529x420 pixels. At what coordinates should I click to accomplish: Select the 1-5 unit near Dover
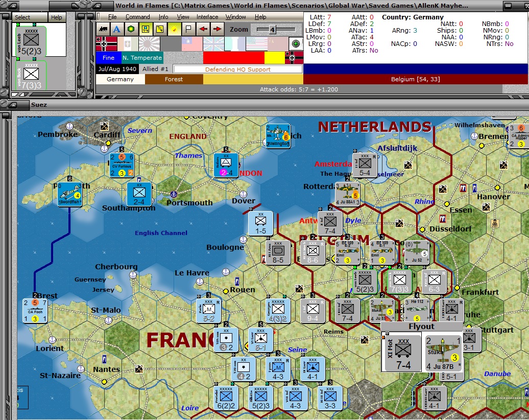tap(260, 223)
